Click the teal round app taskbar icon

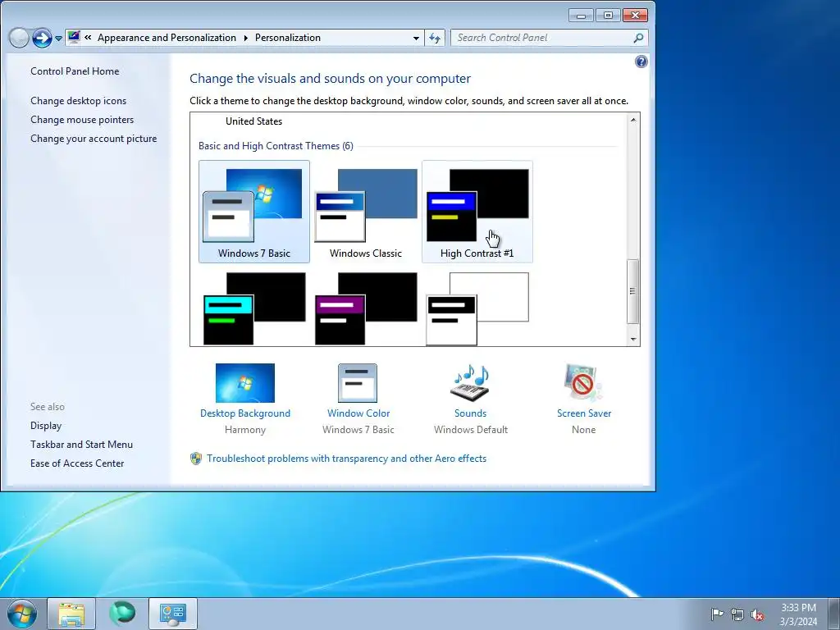(x=122, y=613)
